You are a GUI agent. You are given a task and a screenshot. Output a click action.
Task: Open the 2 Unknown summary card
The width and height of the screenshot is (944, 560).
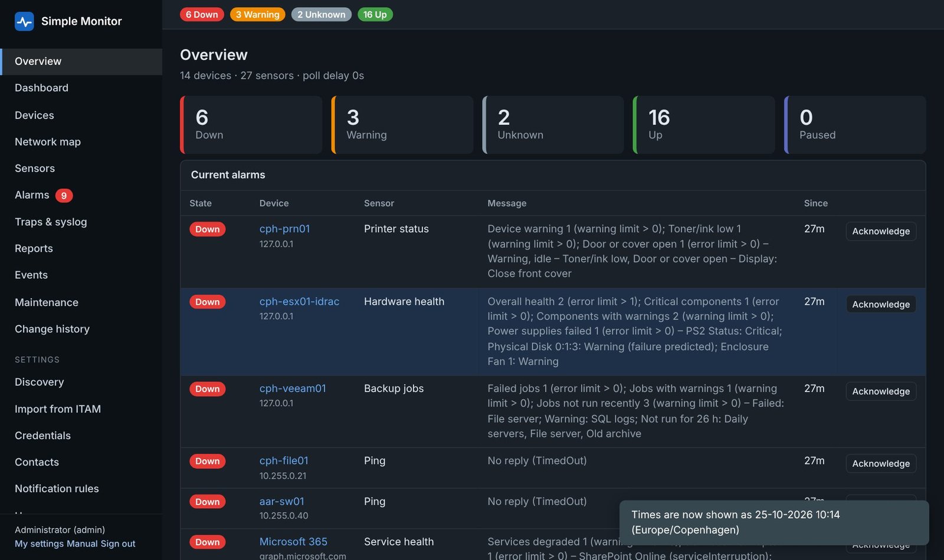(x=553, y=125)
